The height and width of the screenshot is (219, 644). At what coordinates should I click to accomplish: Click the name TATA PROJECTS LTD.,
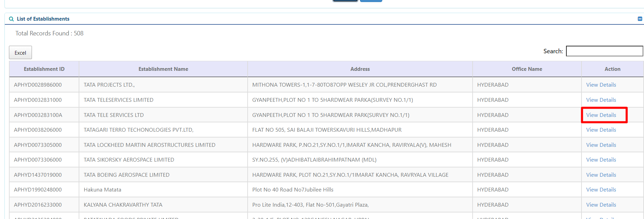pyautogui.click(x=109, y=85)
